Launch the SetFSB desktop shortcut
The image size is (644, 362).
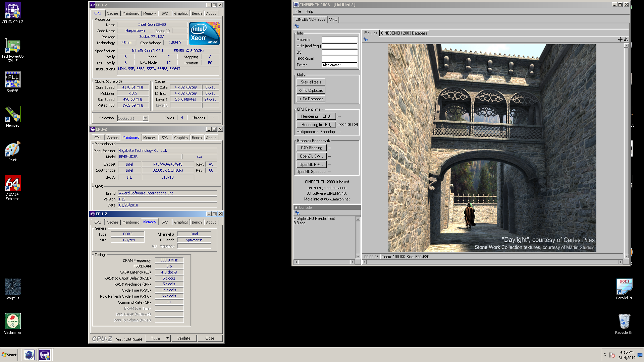click(12, 82)
